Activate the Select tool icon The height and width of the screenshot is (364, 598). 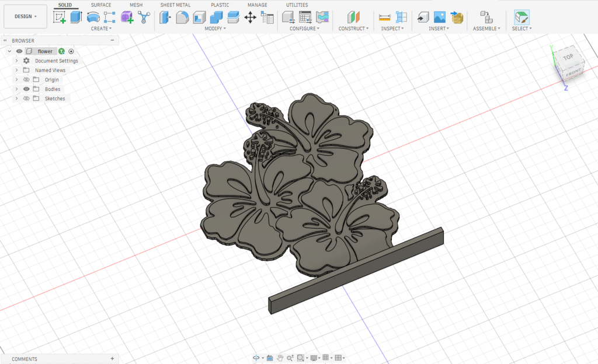521,17
